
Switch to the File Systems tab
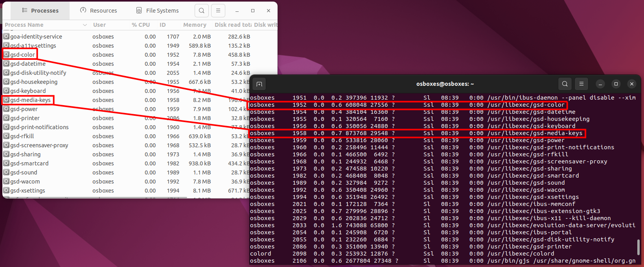(157, 11)
